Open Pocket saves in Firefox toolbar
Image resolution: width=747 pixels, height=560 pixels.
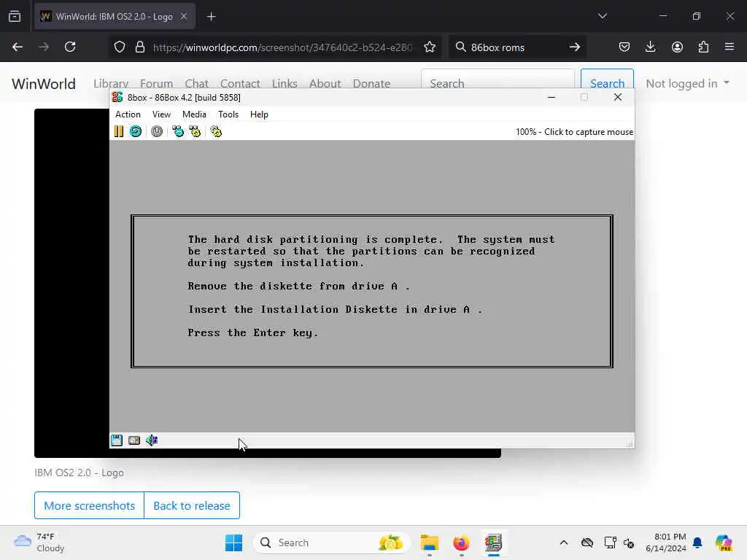click(624, 47)
